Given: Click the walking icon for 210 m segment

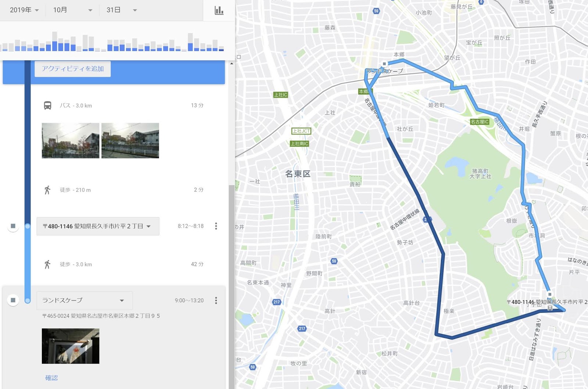Looking at the screenshot, I should (x=47, y=190).
